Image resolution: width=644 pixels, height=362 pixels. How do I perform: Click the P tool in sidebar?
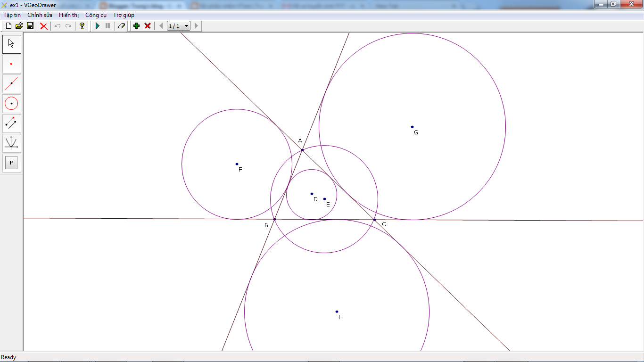(x=11, y=163)
